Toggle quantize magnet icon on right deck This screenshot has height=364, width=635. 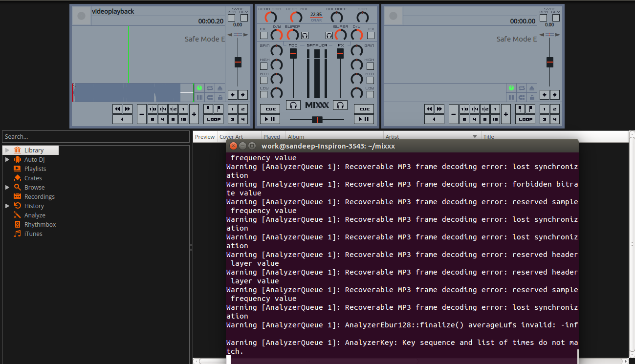click(522, 97)
